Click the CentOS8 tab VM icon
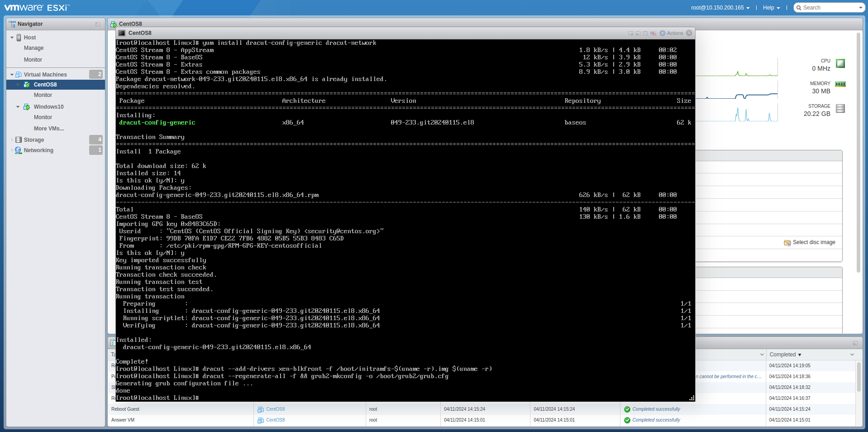The width and height of the screenshot is (868, 432). [114, 24]
